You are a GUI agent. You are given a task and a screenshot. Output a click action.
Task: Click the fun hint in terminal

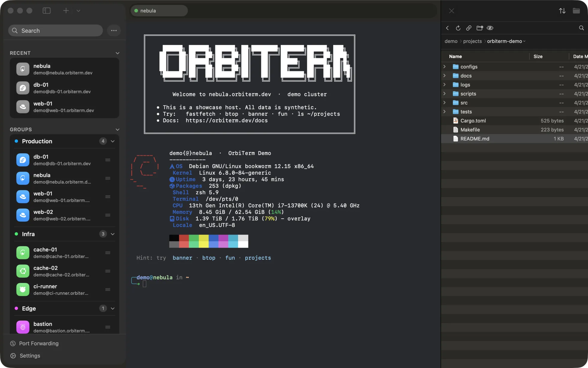230,258
